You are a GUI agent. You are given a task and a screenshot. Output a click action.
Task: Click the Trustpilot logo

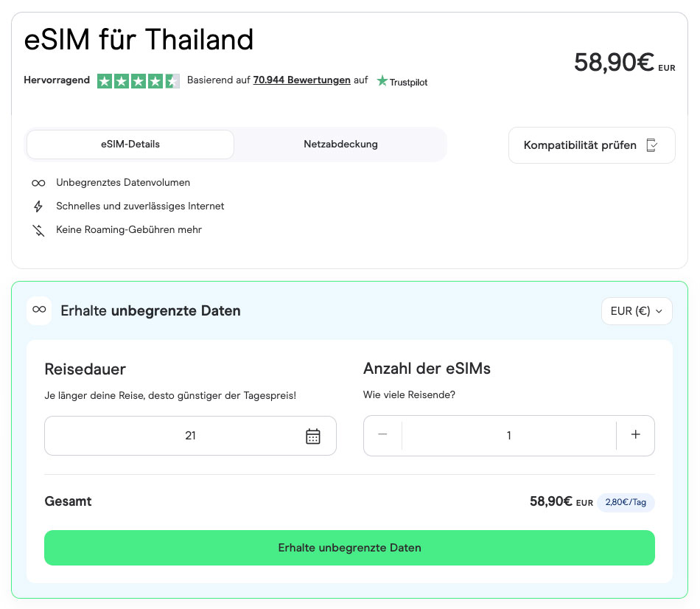point(402,81)
